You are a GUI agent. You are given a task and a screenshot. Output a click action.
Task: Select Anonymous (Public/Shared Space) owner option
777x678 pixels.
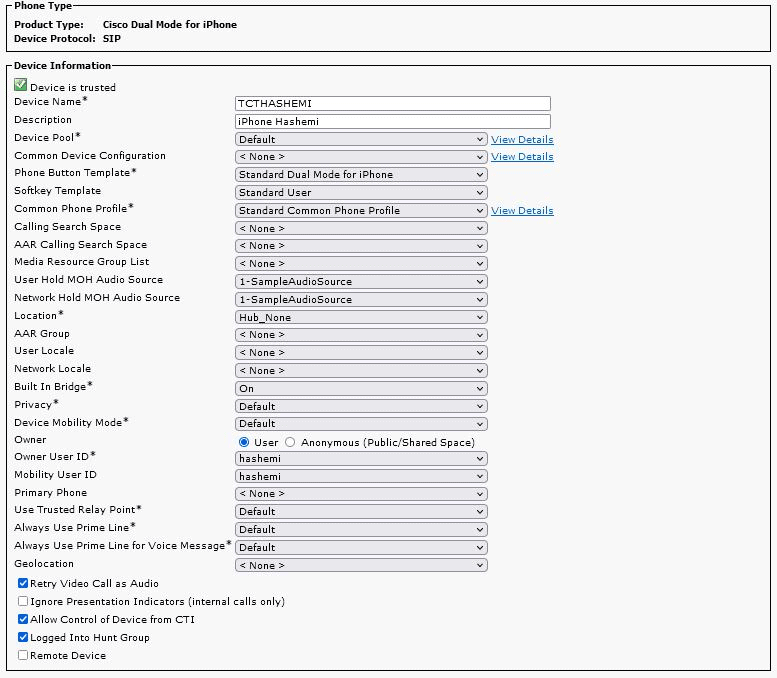pyautogui.click(x=290, y=442)
